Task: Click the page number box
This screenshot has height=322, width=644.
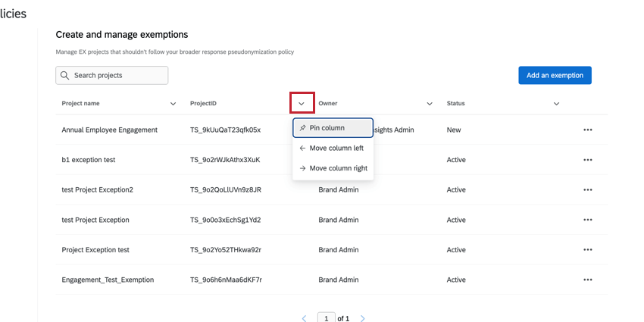Action: click(326, 318)
